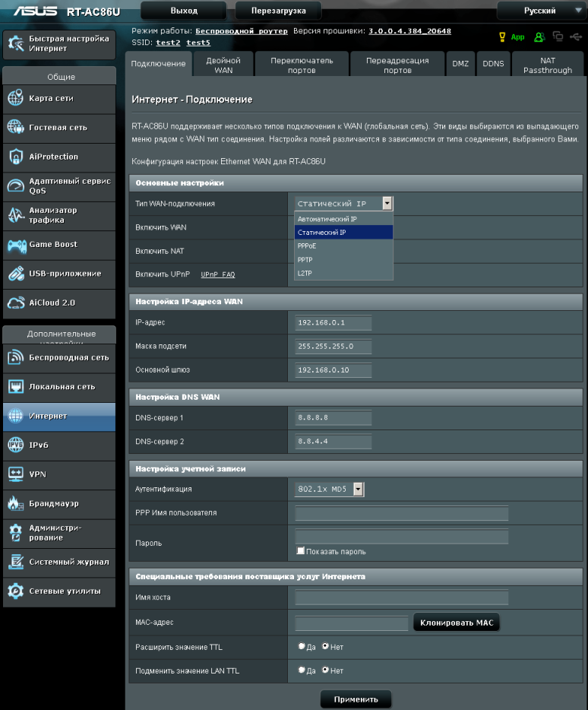Open the test2 SSID link
The height and width of the screenshot is (710, 588).
[x=168, y=43]
